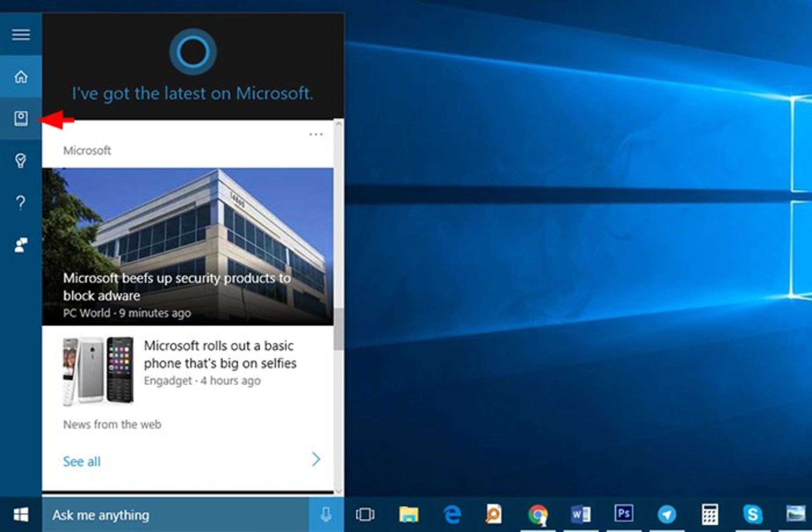Open Cortana hamburger menu
Screen dimensions: 812x532
tap(21, 35)
